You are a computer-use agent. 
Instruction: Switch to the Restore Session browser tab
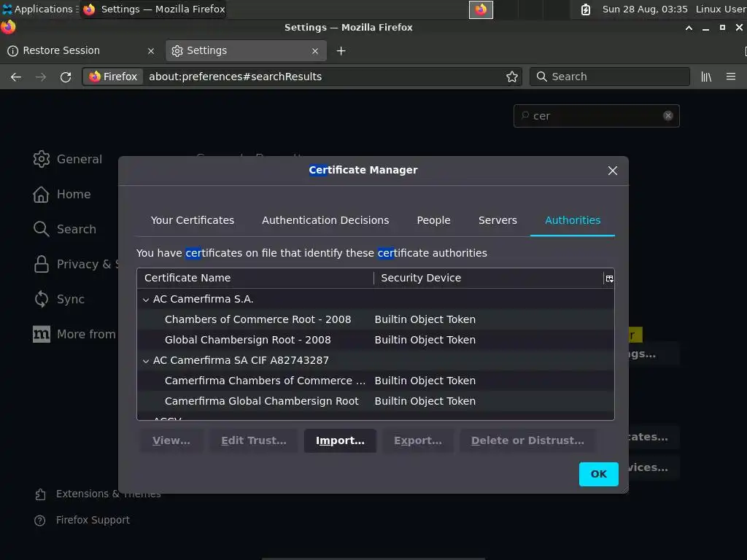[81, 50]
